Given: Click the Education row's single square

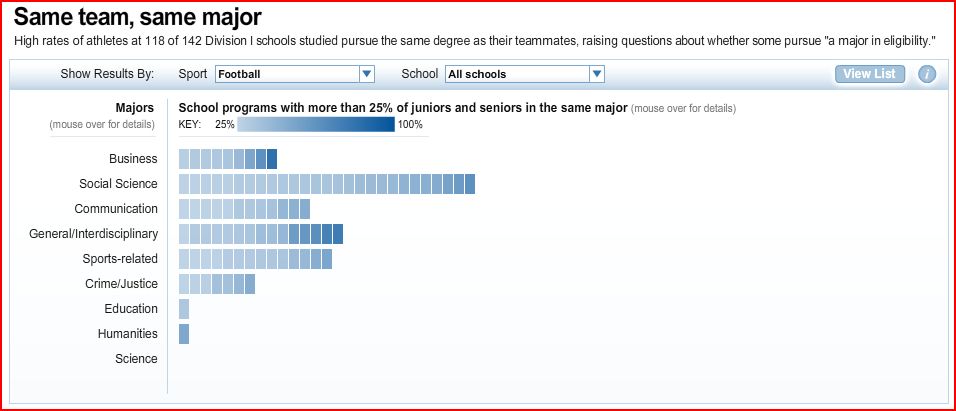Looking at the screenshot, I should (x=184, y=309).
